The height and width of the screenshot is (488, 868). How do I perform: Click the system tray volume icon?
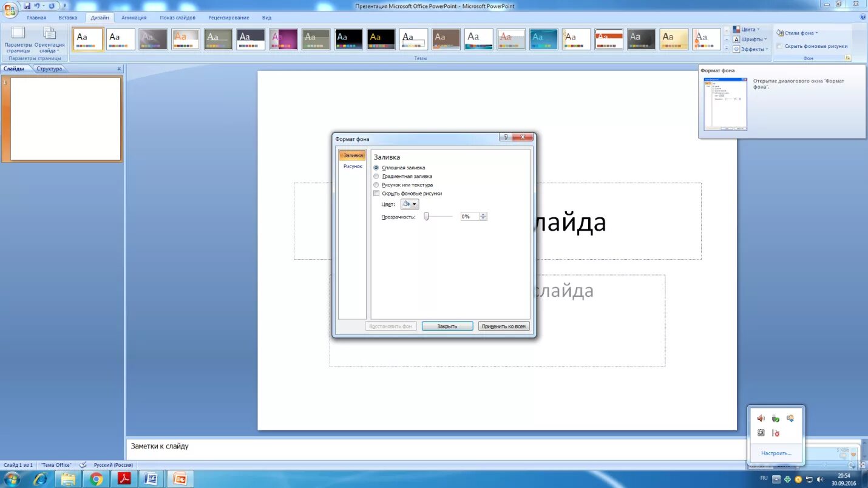(821, 480)
